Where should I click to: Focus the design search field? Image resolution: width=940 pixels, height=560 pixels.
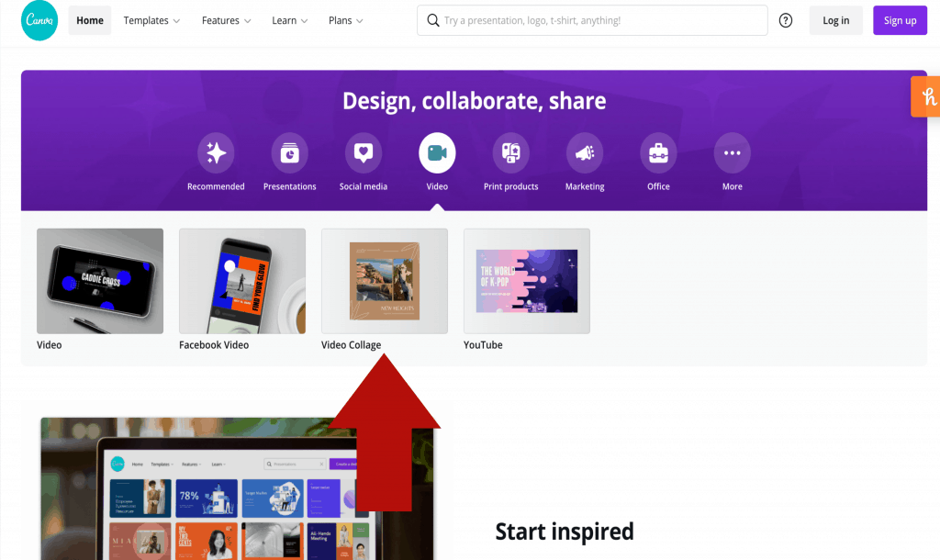tap(592, 20)
